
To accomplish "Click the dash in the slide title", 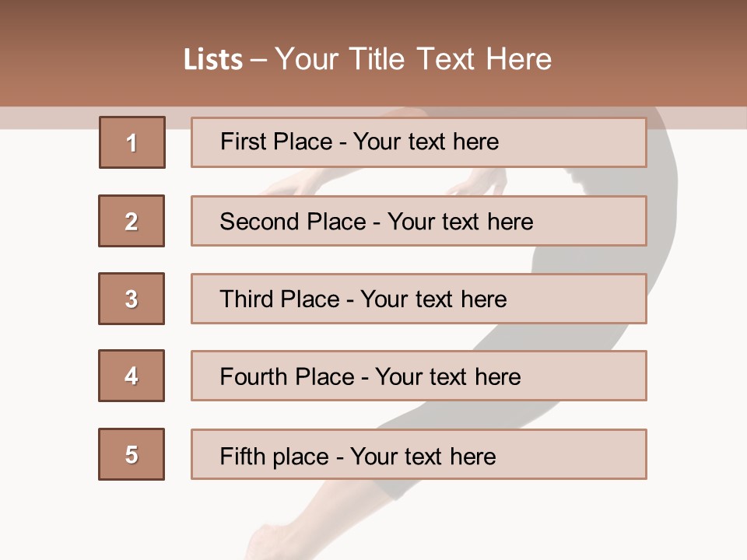I will pyautogui.click(x=259, y=60).
